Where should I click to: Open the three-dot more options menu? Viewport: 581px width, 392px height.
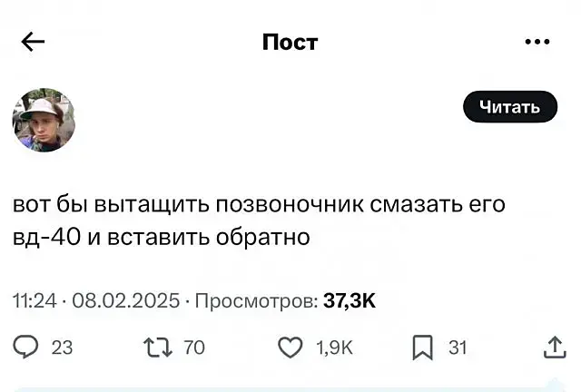(537, 42)
